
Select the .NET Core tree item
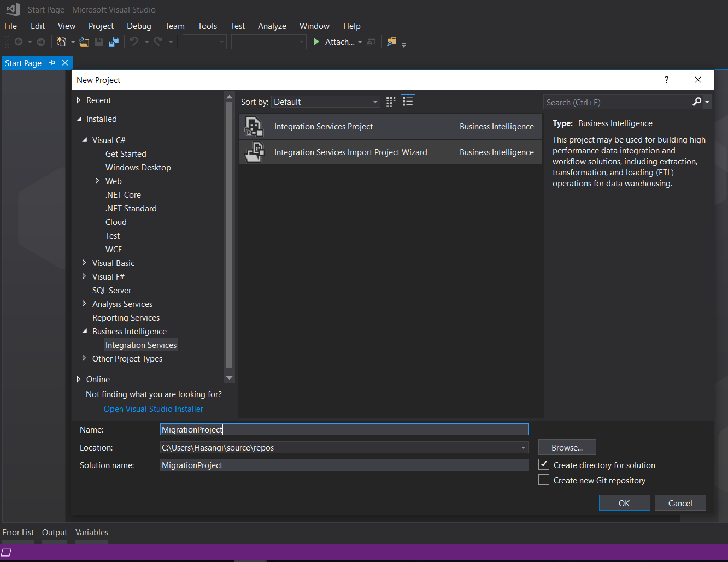tap(123, 195)
